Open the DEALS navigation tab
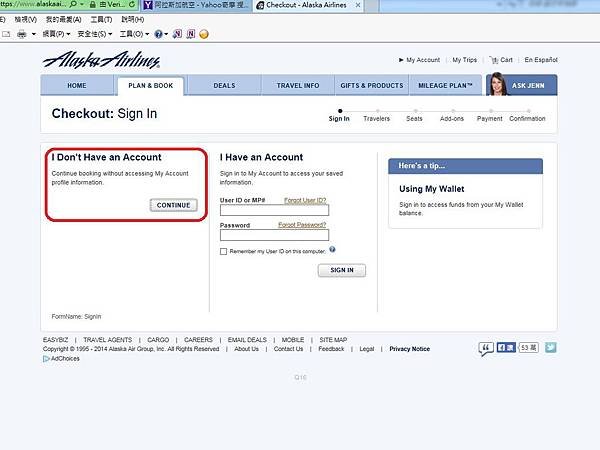Screen dimensions: 600x450 tap(225, 85)
